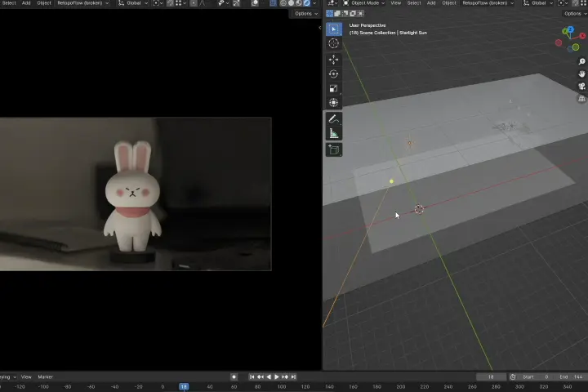Viewport: 588px width, 392px height.
Task: Open the View menu in the right viewport
Action: coord(395,3)
